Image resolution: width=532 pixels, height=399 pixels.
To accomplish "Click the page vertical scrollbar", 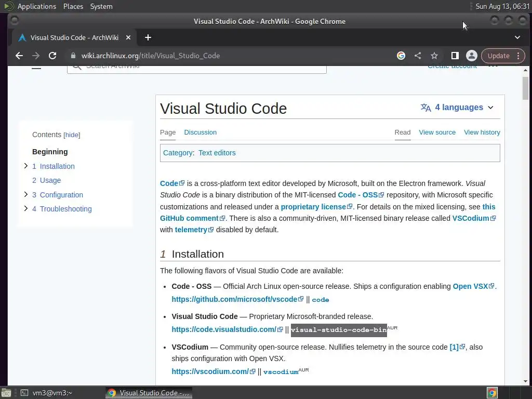I will tap(525, 208).
